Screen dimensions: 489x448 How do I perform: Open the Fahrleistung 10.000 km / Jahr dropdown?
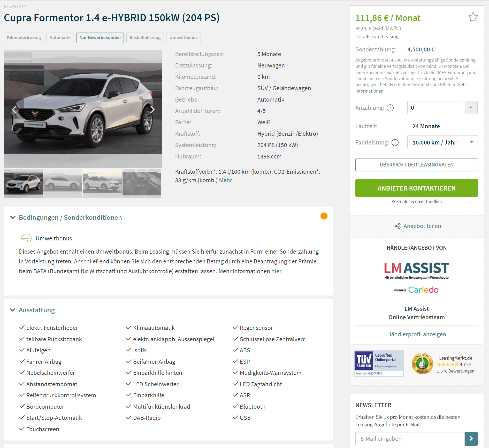(x=442, y=142)
